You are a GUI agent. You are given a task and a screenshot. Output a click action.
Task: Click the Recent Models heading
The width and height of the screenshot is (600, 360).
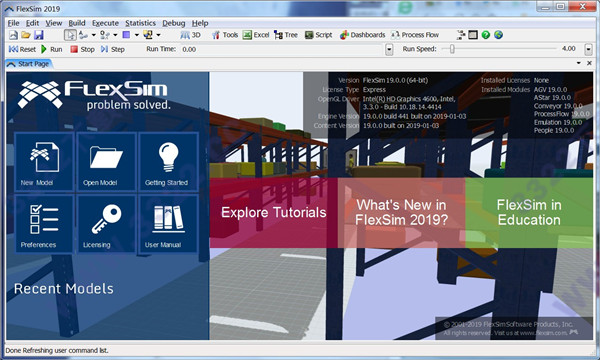(x=64, y=288)
